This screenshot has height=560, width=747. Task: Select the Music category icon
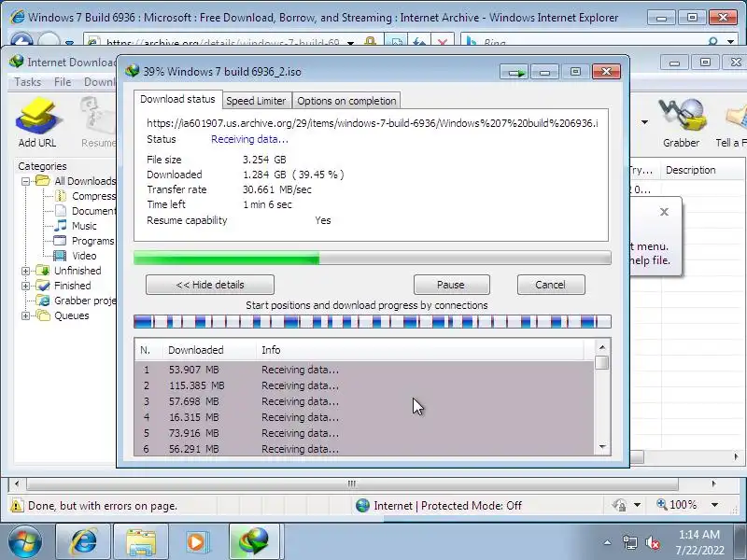[61, 225]
